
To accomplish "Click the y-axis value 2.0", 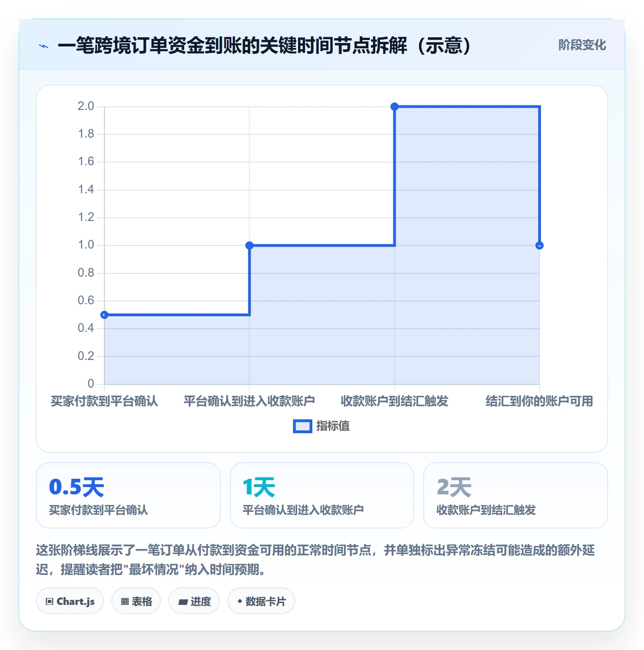I will [x=86, y=106].
